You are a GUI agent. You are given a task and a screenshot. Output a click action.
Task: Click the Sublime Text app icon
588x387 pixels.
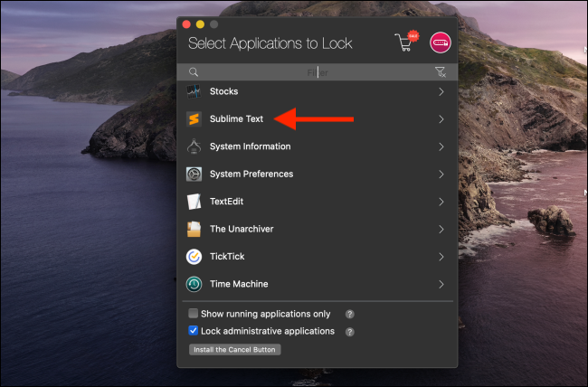tap(194, 119)
